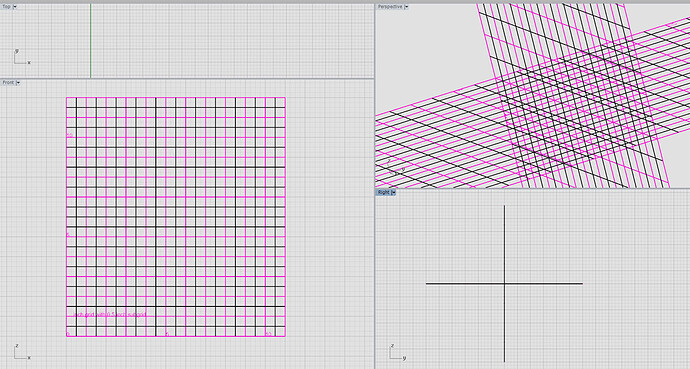The height and width of the screenshot is (369, 690).
Task: Select the magenta 10 label on grid's left edge
Action: pos(70,135)
